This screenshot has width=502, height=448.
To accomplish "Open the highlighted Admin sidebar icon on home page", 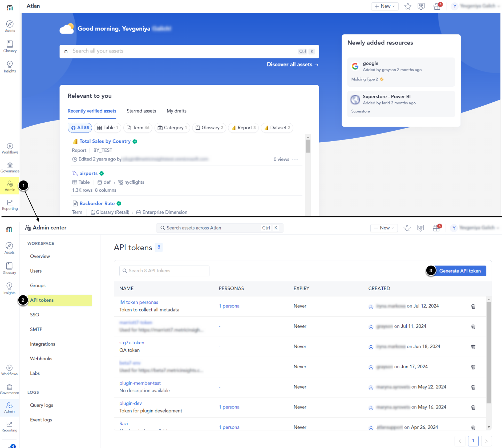I will point(10,186).
